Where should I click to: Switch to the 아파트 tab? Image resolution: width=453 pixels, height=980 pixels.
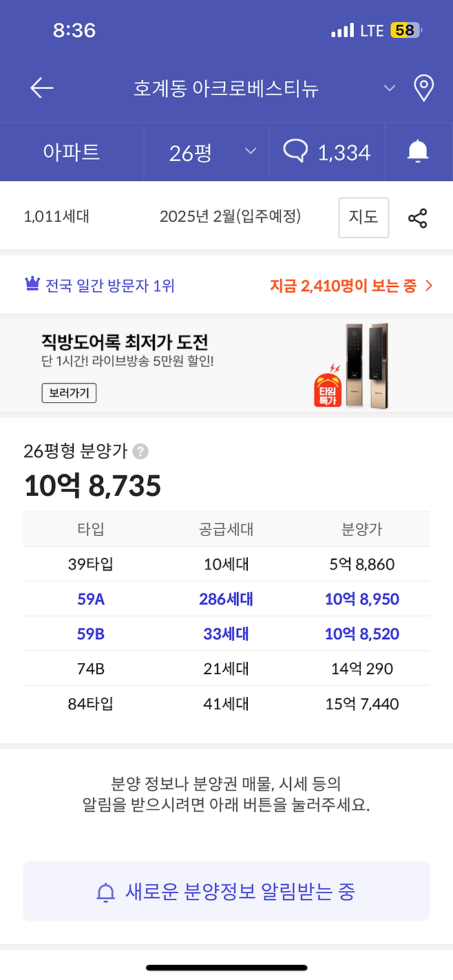(71, 152)
